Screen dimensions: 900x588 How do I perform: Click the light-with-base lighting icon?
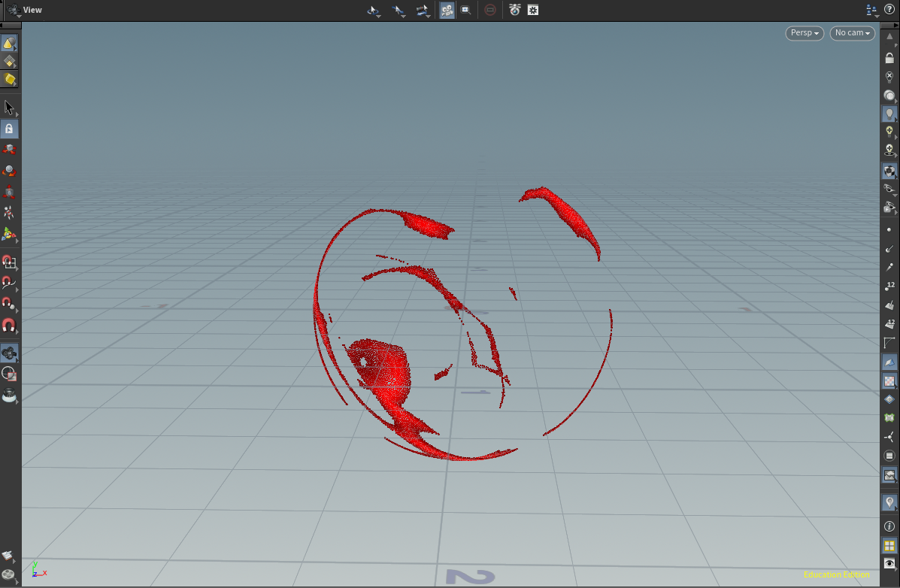coord(889,150)
